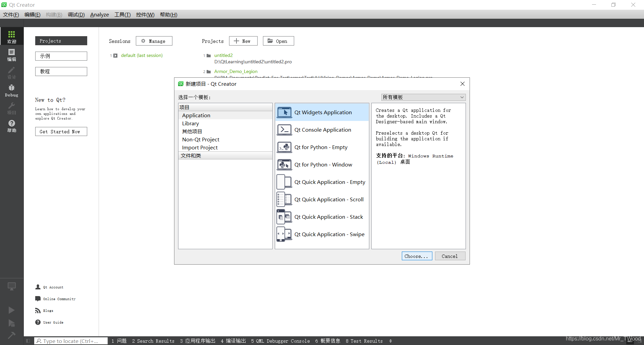Click the output pane resize arrows
The width and height of the screenshot is (644, 345).
click(390, 341)
